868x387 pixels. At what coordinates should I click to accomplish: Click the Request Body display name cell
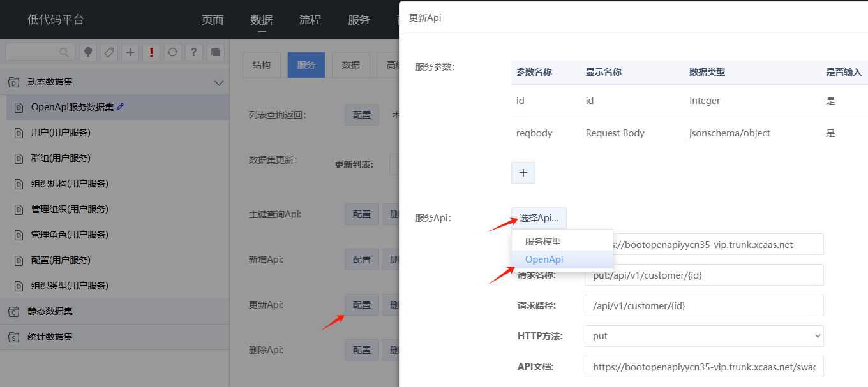point(615,133)
